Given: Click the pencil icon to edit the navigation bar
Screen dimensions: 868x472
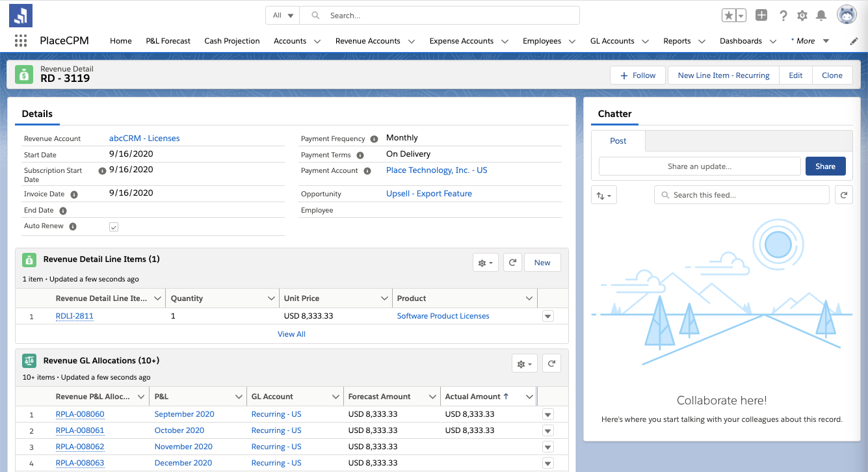Looking at the screenshot, I should [854, 41].
